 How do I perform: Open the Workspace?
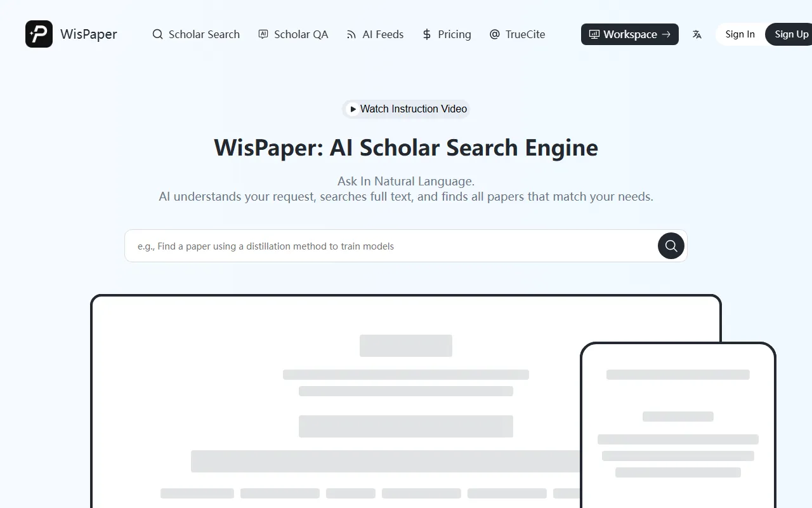[629, 34]
